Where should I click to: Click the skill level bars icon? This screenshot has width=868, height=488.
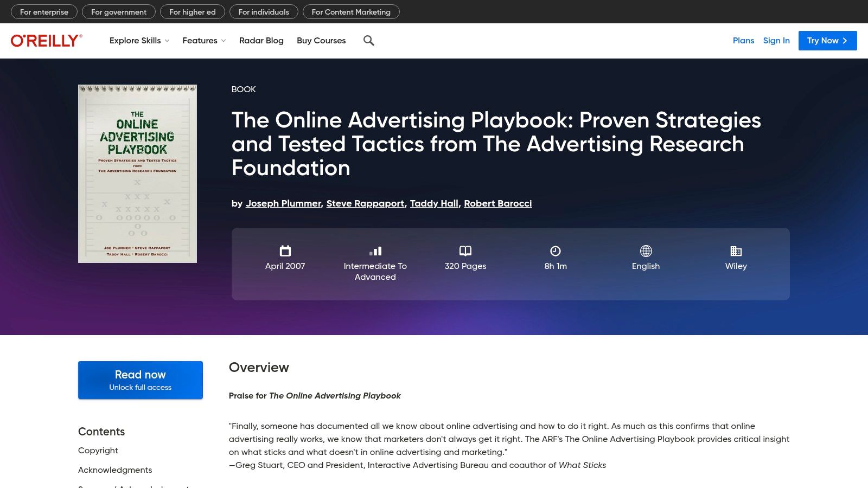click(375, 251)
